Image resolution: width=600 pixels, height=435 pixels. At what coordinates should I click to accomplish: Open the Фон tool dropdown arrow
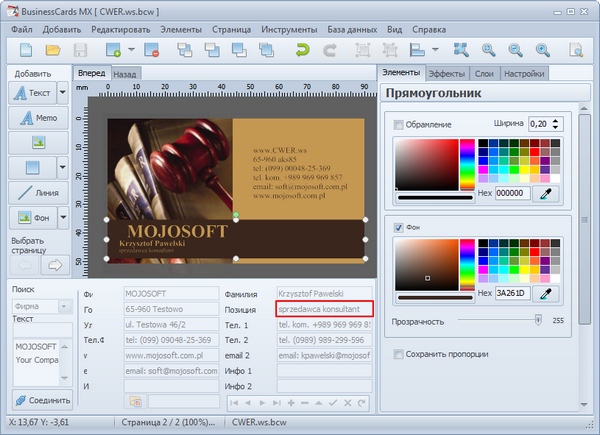pos(63,217)
